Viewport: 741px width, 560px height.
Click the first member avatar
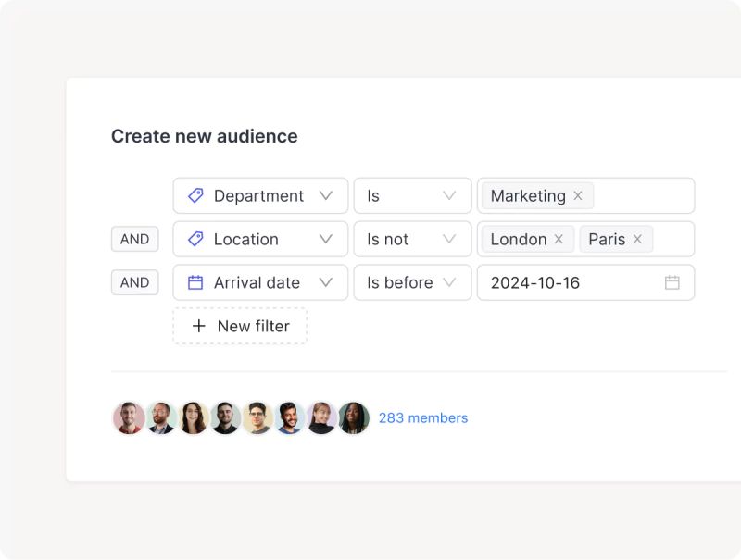click(129, 417)
